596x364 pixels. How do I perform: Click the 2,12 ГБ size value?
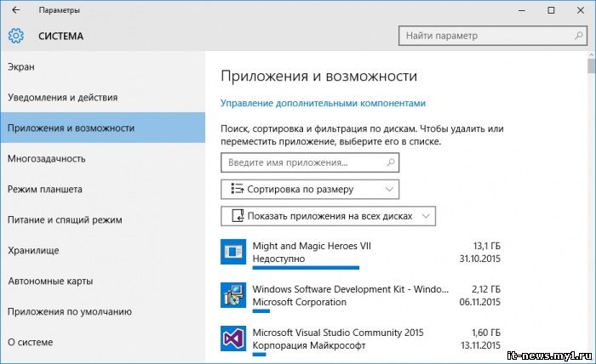click(486, 289)
